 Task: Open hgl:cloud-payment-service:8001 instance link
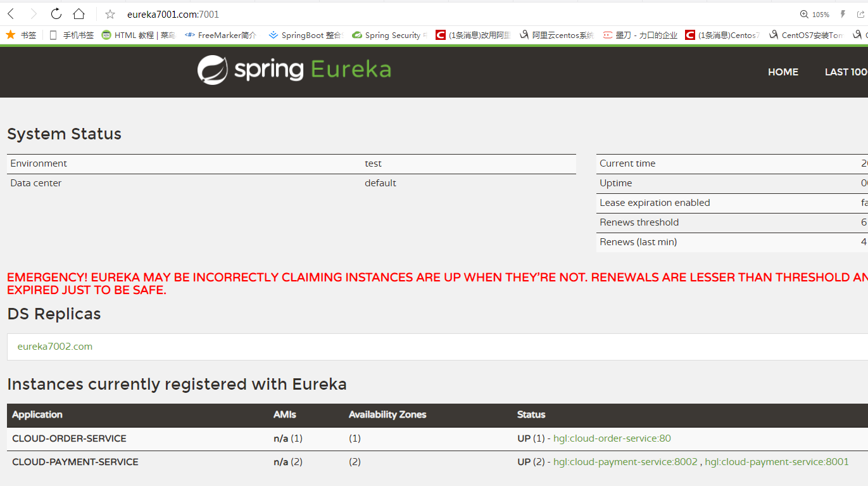[x=777, y=462]
